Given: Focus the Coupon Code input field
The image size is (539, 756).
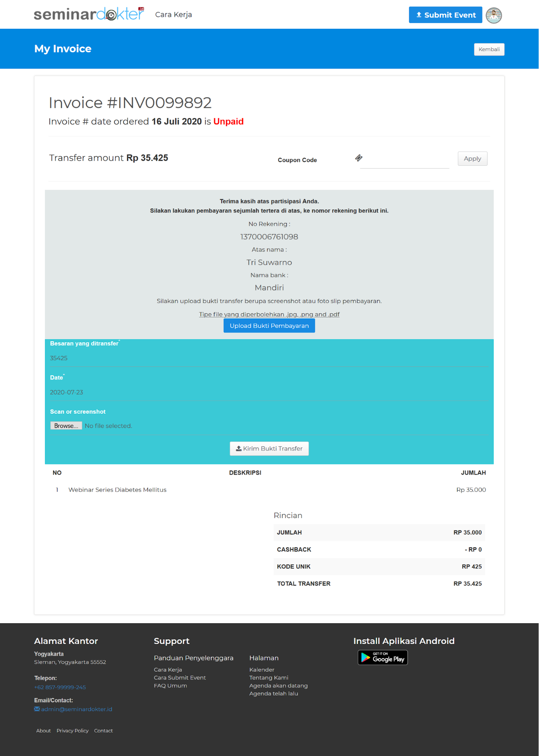Looking at the screenshot, I should [404, 160].
